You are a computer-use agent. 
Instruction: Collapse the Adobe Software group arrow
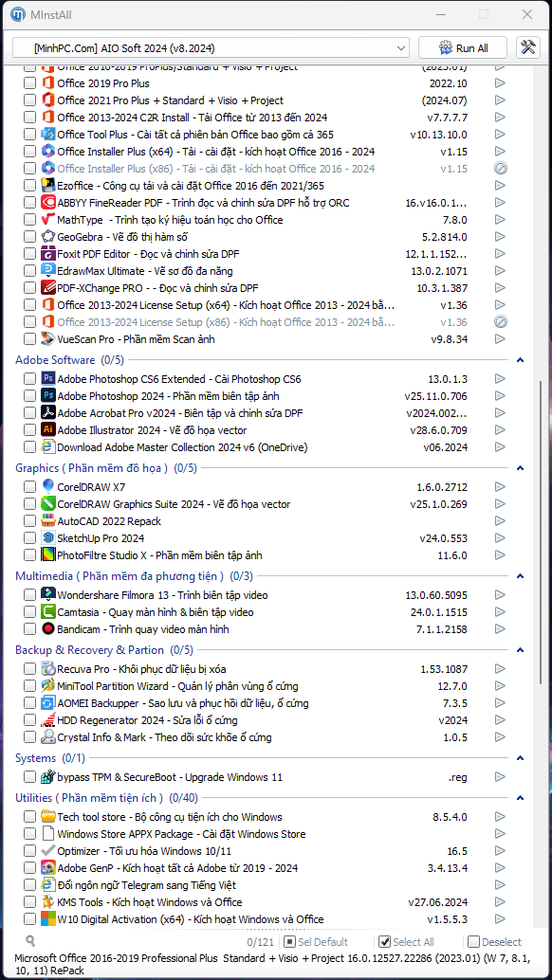click(520, 360)
